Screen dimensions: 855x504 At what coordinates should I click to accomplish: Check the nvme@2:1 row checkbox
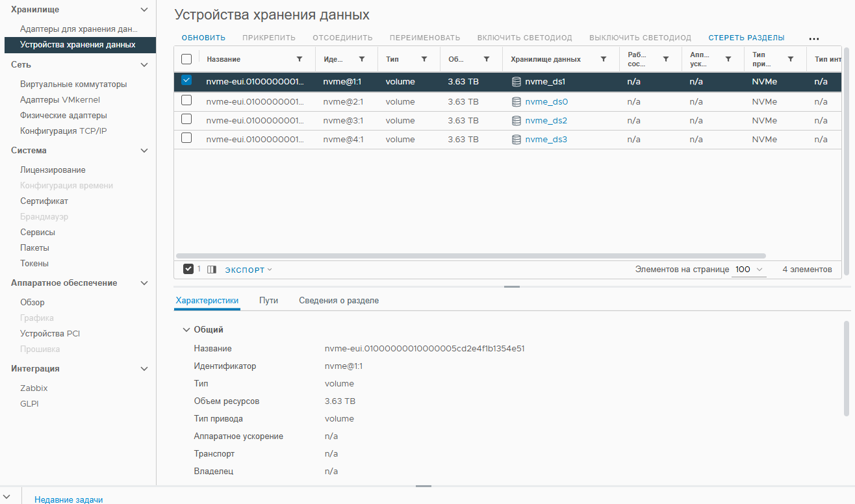point(186,101)
